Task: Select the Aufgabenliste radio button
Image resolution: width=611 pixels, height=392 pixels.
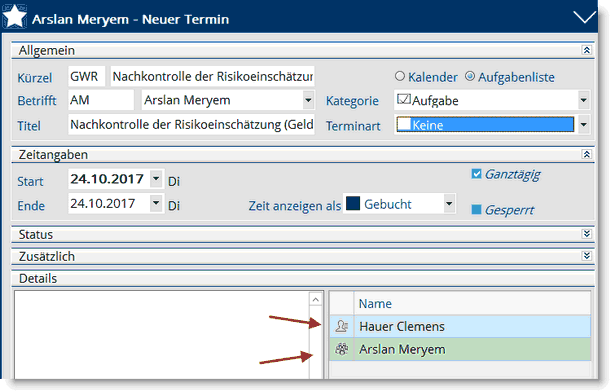Action: (470, 76)
